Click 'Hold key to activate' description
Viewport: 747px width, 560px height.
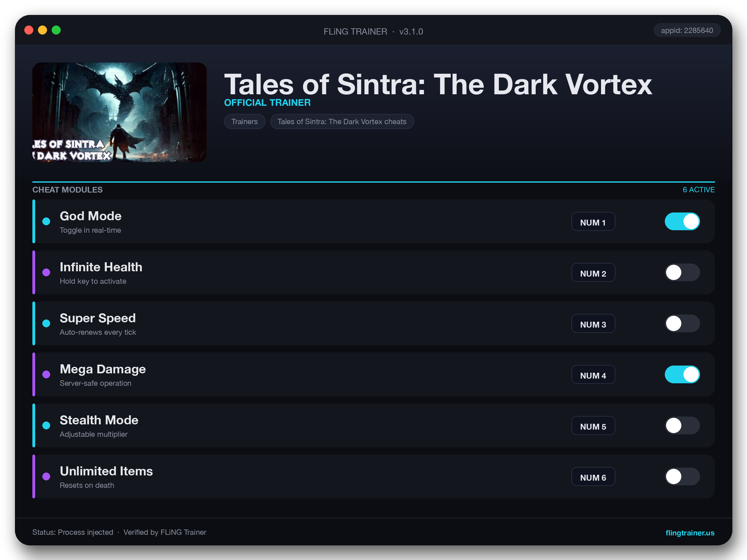(93, 281)
